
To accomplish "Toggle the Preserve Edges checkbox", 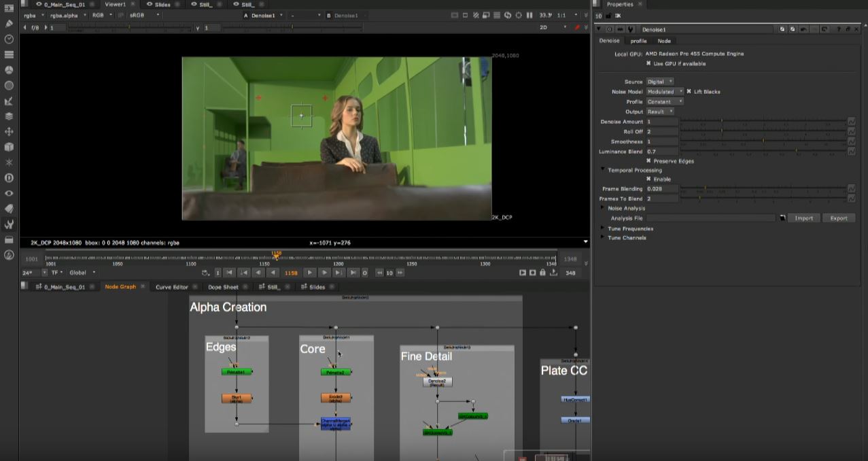I will (648, 161).
